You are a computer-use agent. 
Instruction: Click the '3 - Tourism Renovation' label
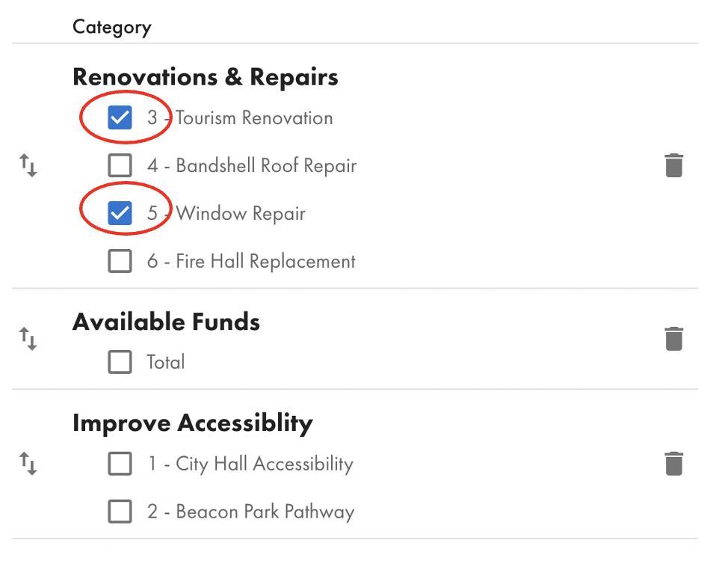240,118
